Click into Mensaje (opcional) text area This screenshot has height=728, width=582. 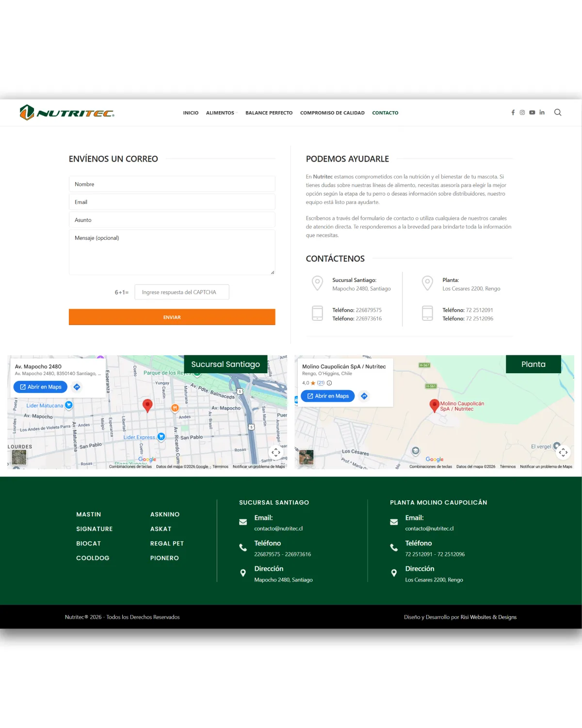172,252
